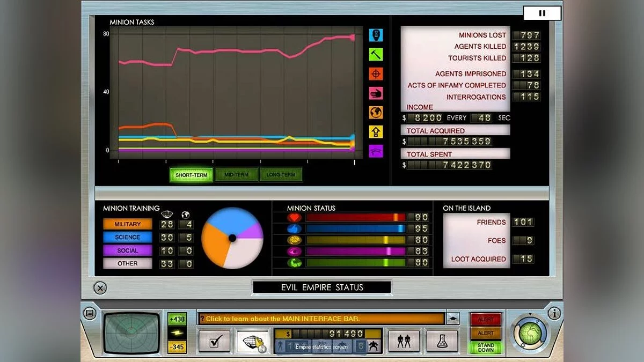Expand the message bar arrow button
This screenshot has height=362, width=644.
coord(452,319)
